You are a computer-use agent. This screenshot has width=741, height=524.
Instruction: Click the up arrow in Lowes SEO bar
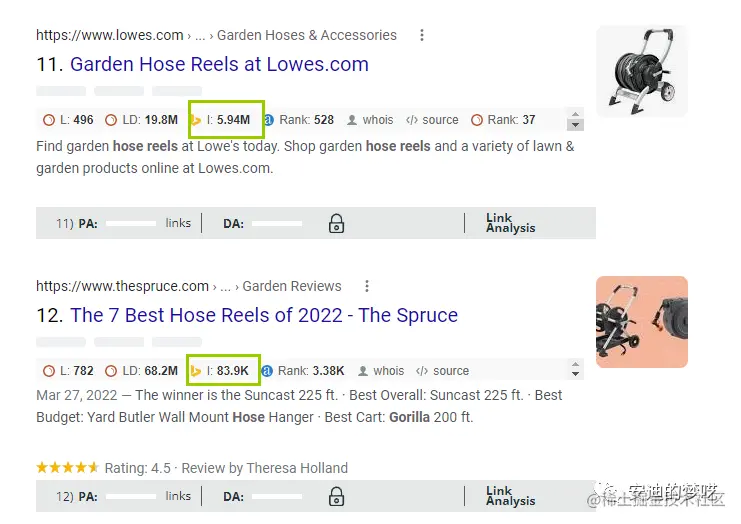click(575, 114)
